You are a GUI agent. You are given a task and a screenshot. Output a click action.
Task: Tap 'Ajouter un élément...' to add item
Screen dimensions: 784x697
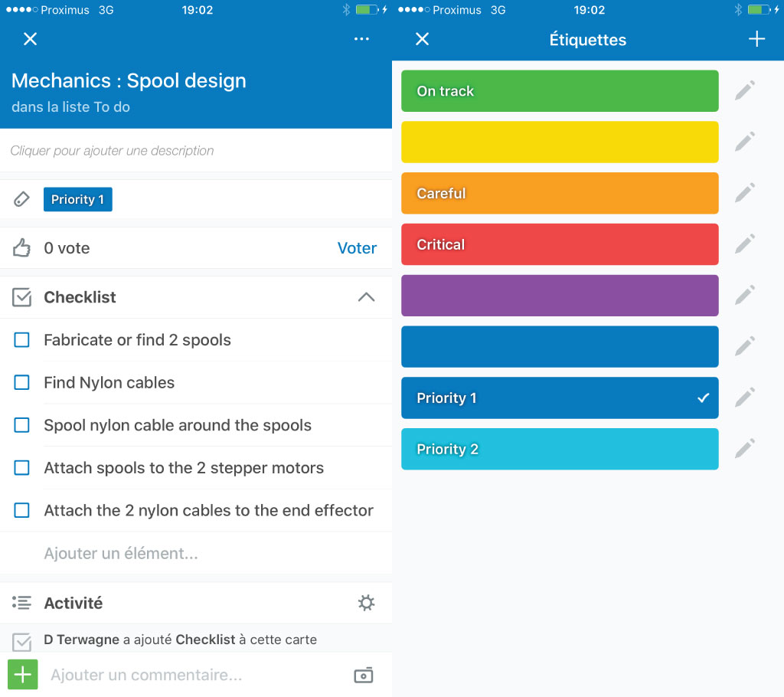[121, 553]
